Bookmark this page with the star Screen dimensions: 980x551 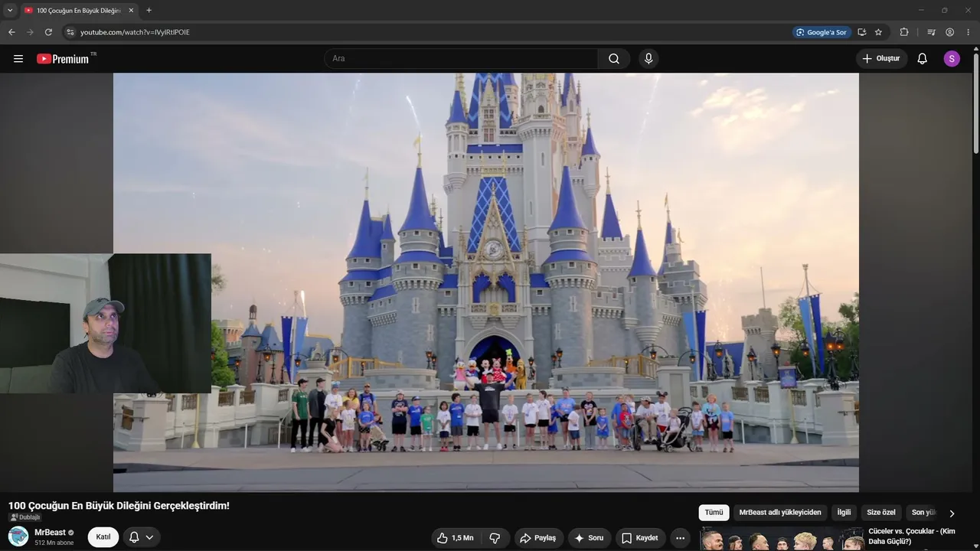[878, 32]
